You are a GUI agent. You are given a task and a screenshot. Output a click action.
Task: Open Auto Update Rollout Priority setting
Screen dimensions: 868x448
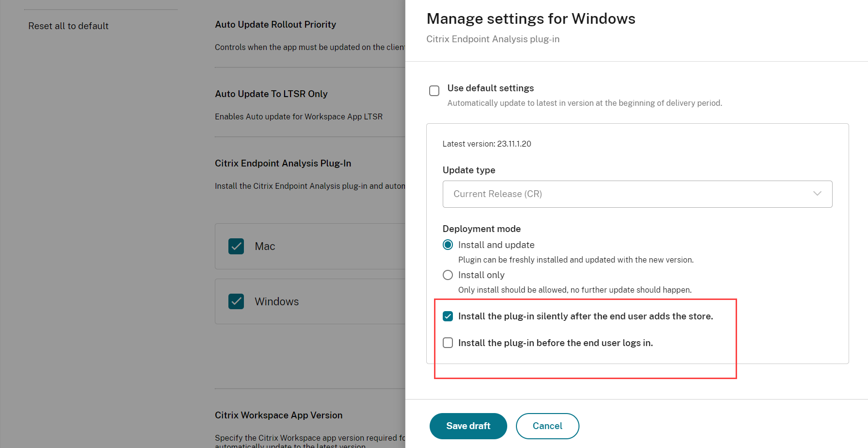[x=275, y=25]
